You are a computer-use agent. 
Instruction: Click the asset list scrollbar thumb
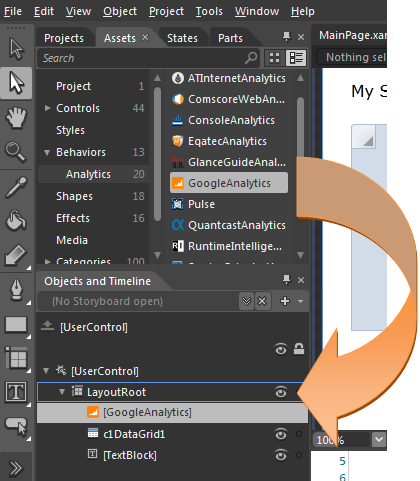coord(300,127)
